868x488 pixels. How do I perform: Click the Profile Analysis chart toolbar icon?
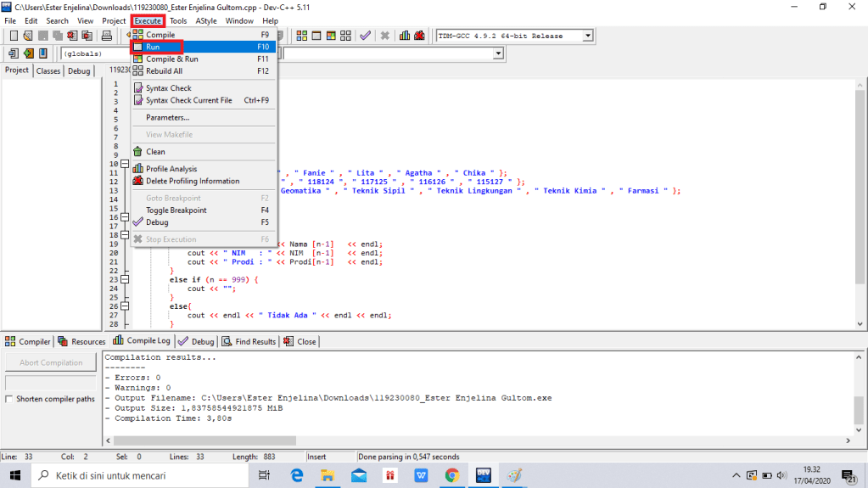[x=405, y=36]
